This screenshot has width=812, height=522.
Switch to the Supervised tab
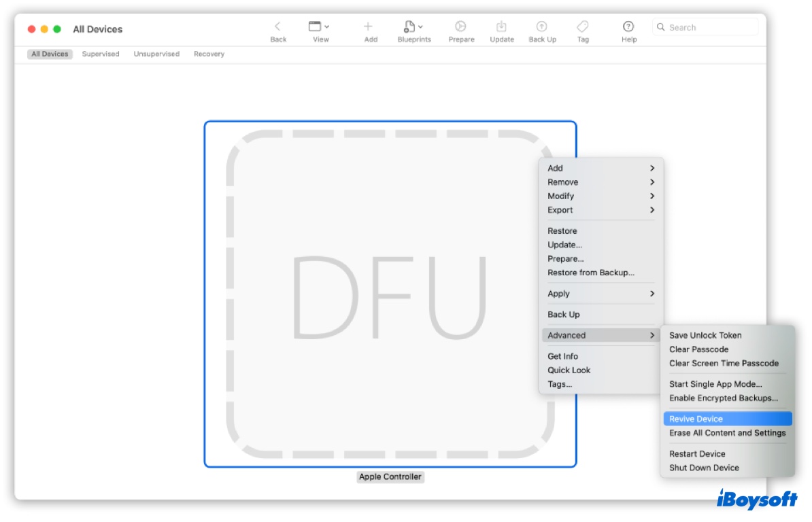pos(100,54)
